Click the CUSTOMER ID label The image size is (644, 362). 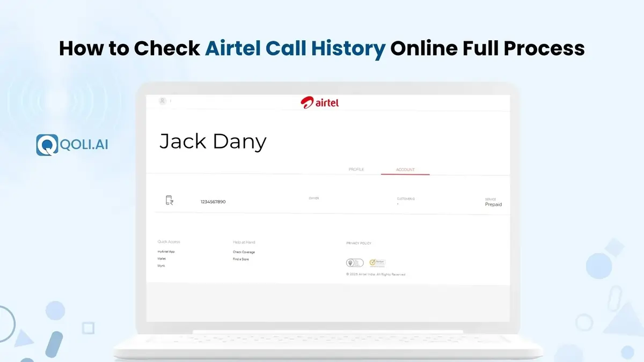(x=406, y=198)
